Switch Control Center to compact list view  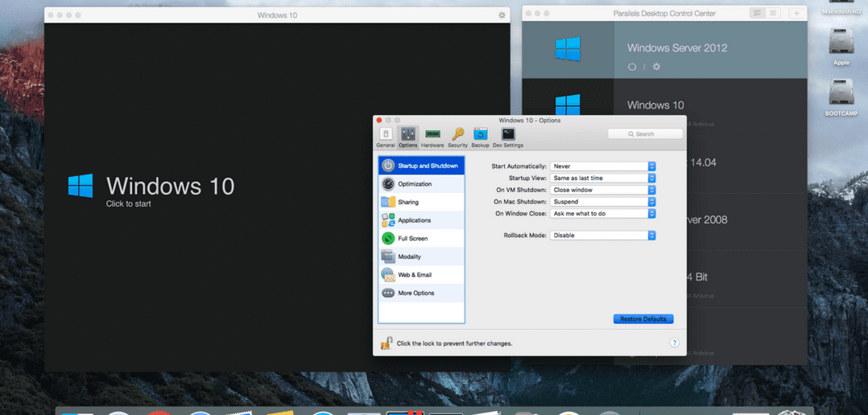[x=773, y=13]
